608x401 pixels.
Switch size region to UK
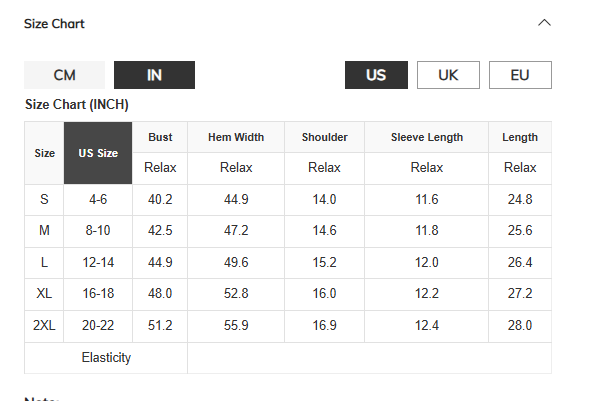pos(448,75)
